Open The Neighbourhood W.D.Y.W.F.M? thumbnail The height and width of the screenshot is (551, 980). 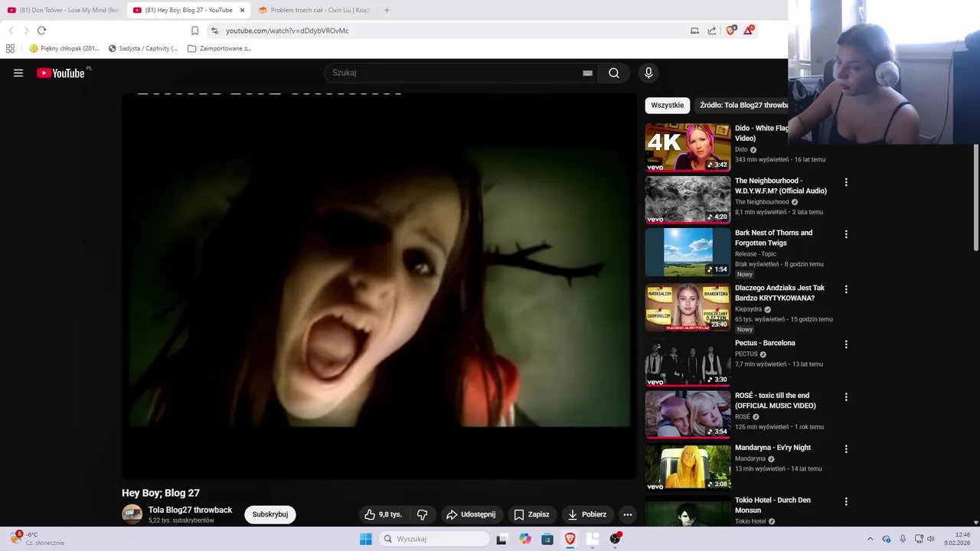point(688,200)
